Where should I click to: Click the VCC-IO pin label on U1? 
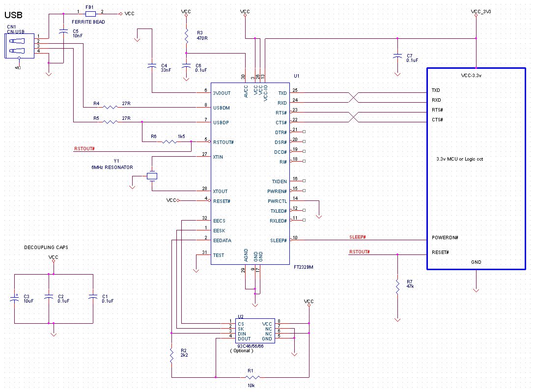click(266, 93)
